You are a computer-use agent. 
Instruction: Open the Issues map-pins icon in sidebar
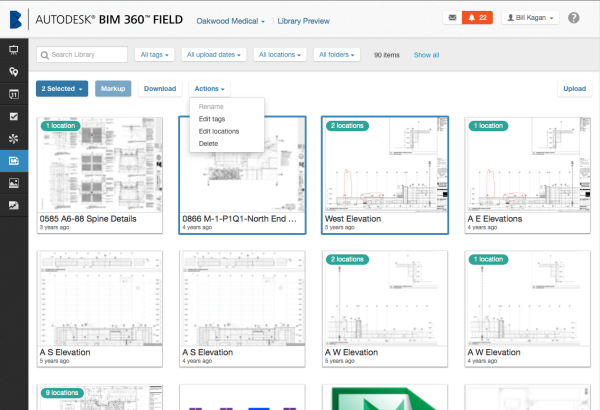(x=14, y=72)
